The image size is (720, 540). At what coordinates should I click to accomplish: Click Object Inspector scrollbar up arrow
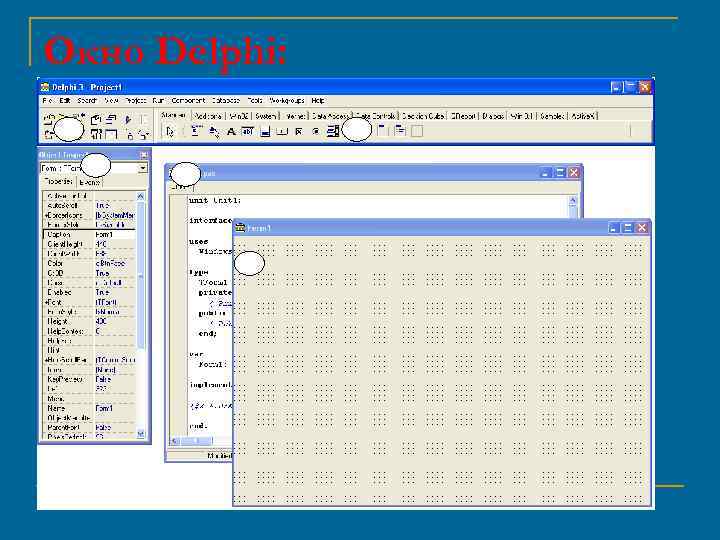click(141, 197)
